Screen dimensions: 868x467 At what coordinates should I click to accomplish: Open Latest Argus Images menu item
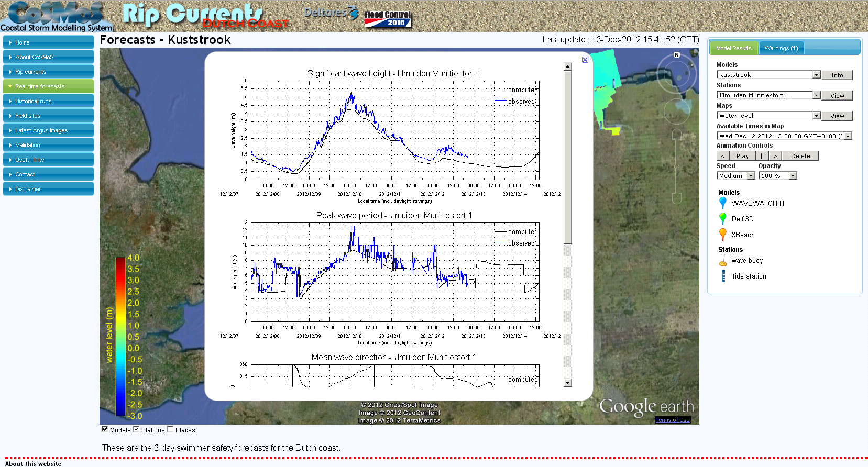pyautogui.click(x=48, y=130)
